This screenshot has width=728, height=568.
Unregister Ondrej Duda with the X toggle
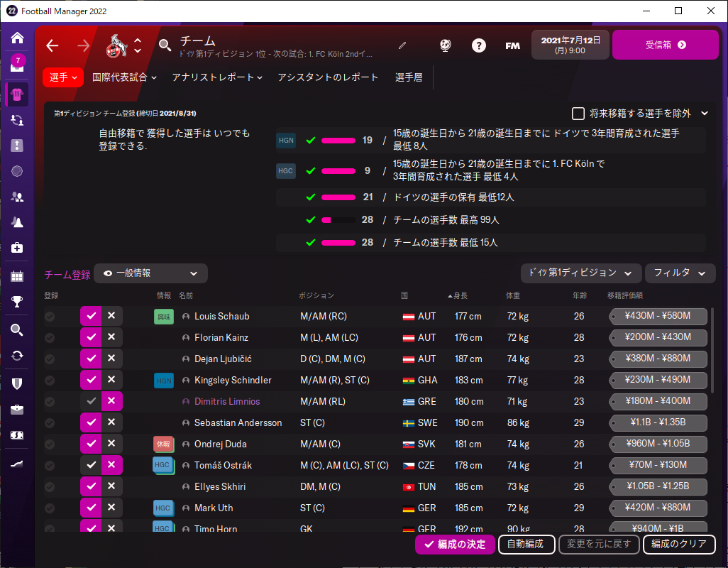[x=111, y=444]
